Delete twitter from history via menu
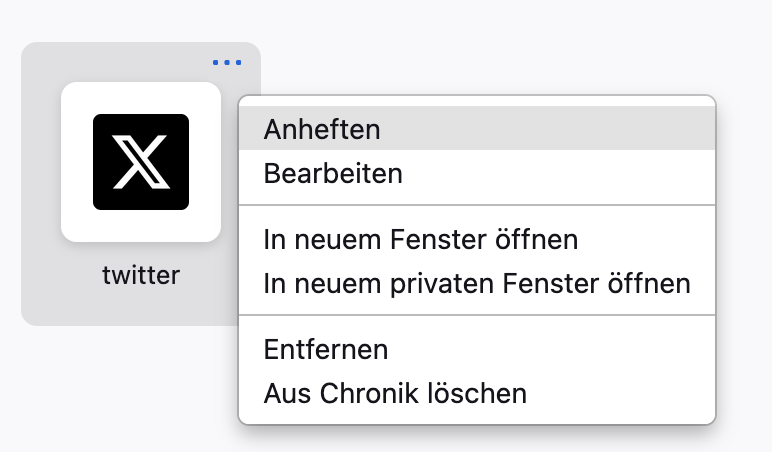This screenshot has width=772, height=452. point(395,394)
